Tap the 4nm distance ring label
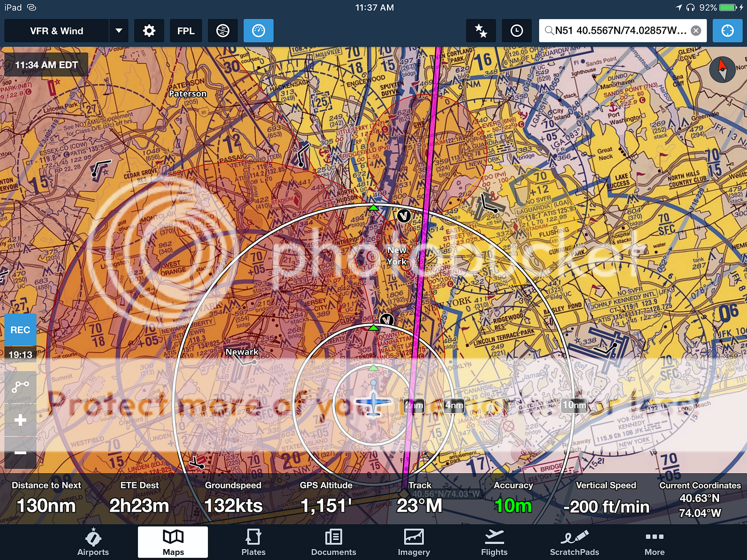747x560 pixels. pos(454,405)
